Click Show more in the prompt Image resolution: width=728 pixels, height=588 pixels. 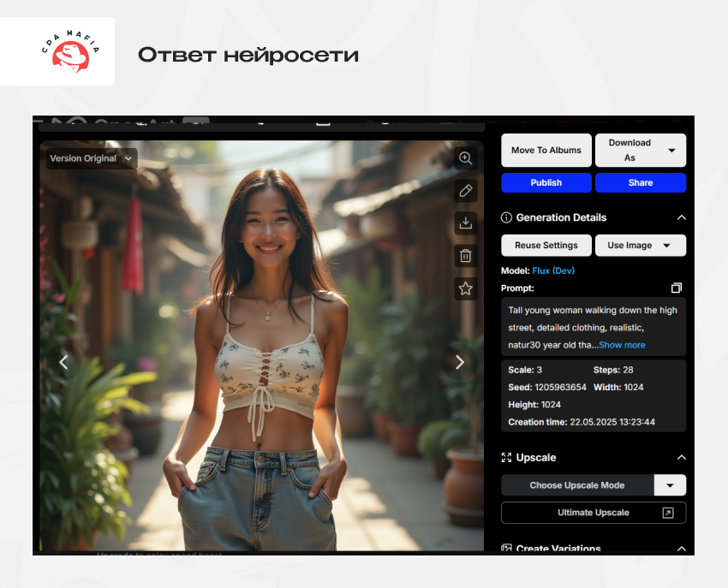click(622, 345)
